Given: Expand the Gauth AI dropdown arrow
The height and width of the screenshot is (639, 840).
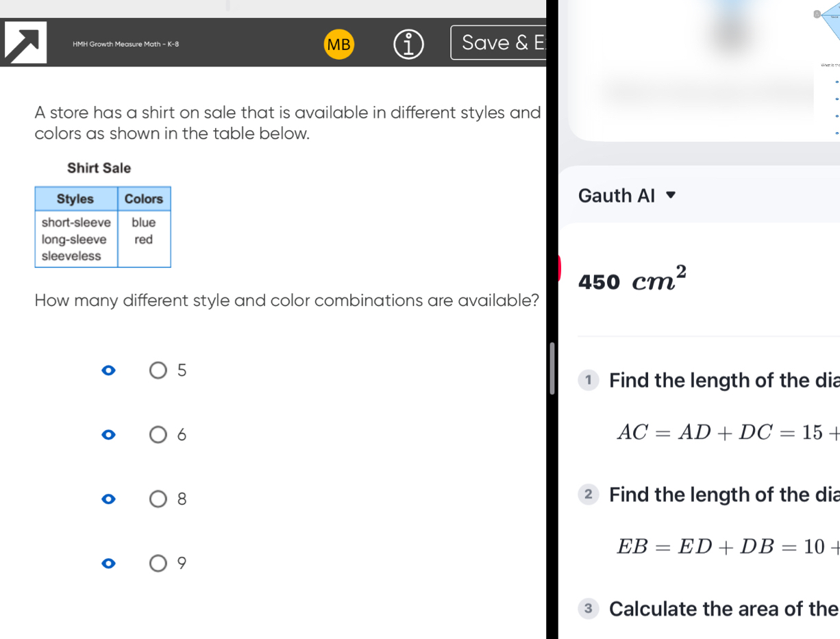Looking at the screenshot, I should pos(671,196).
